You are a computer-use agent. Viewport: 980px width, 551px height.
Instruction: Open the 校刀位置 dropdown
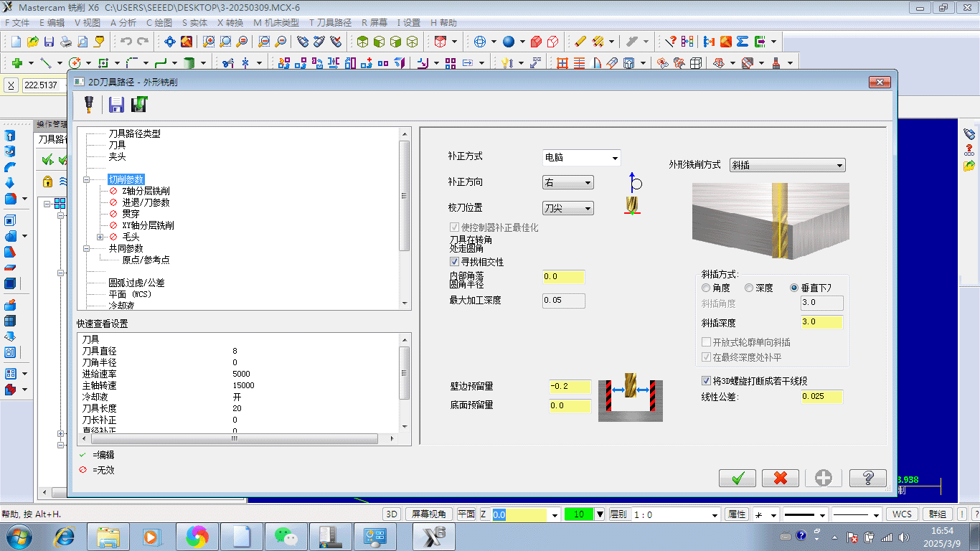pyautogui.click(x=568, y=208)
